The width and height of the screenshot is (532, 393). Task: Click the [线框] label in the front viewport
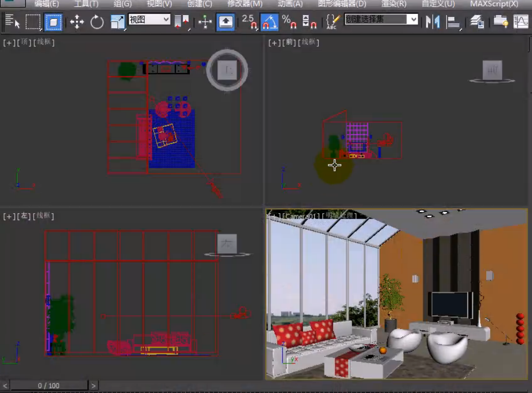pos(309,42)
